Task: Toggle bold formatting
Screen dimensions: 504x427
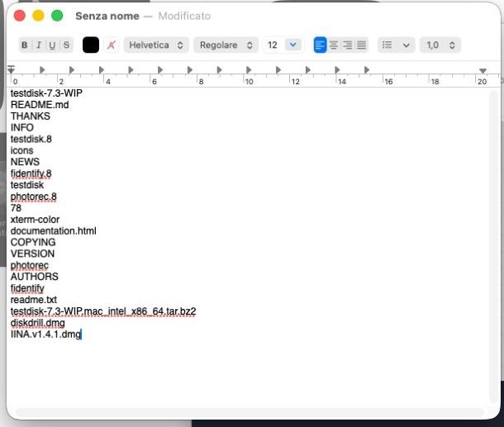Action: (x=25, y=45)
